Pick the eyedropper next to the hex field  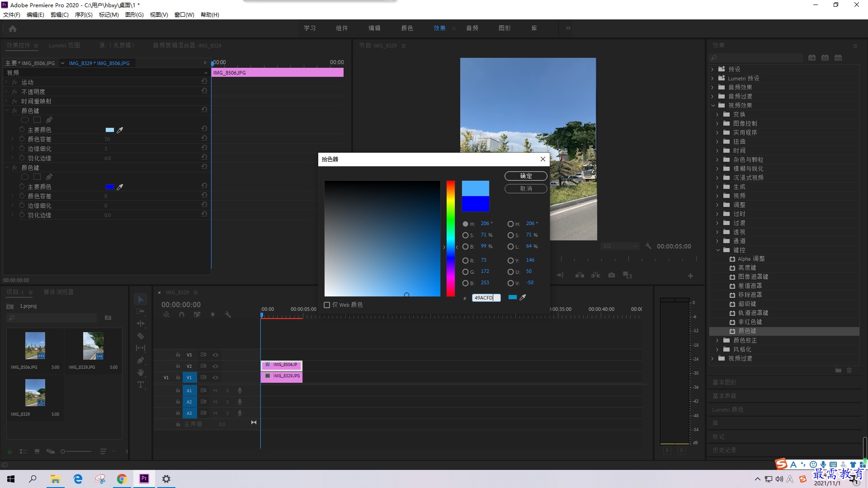(523, 297)
